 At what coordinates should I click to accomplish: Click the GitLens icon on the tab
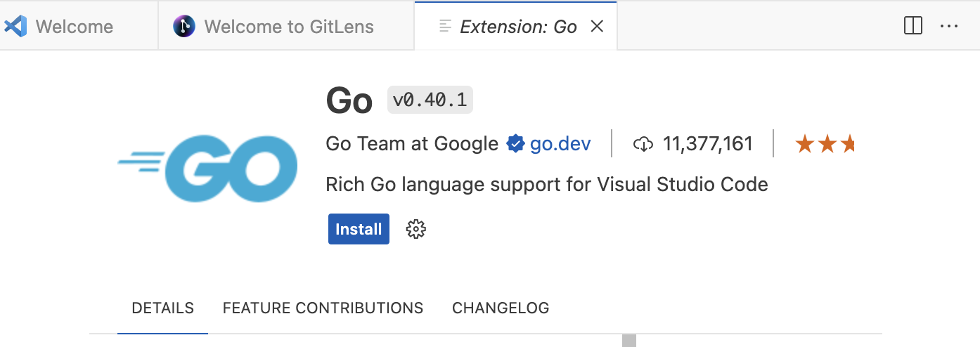183,27
